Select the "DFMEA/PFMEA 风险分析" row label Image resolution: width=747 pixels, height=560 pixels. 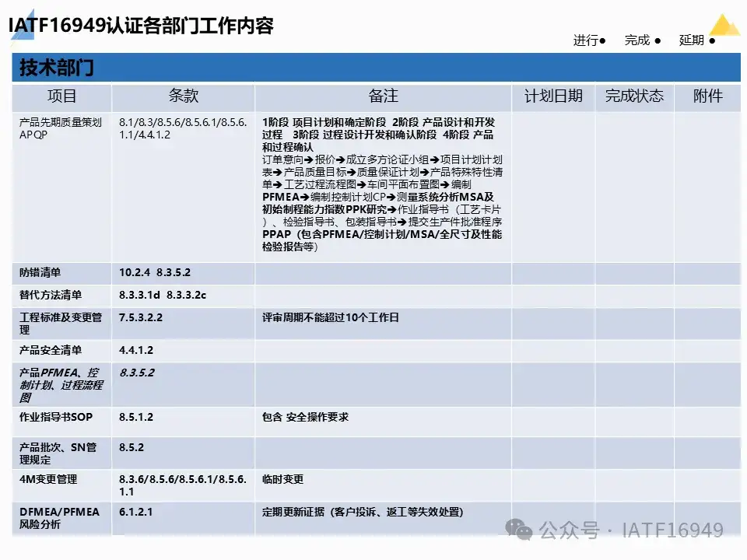pyautogui.click(x=60, y=518)
